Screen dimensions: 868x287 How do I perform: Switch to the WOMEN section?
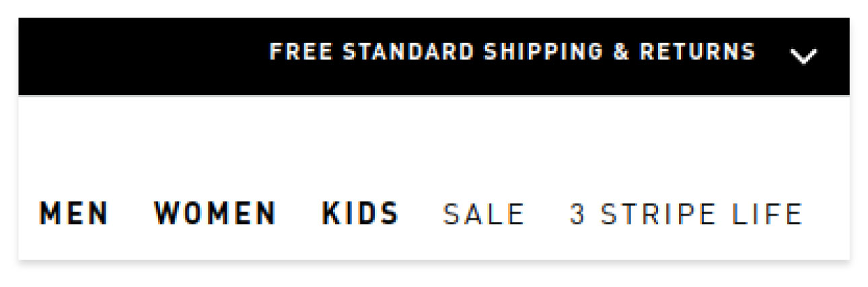pos(215,214)
